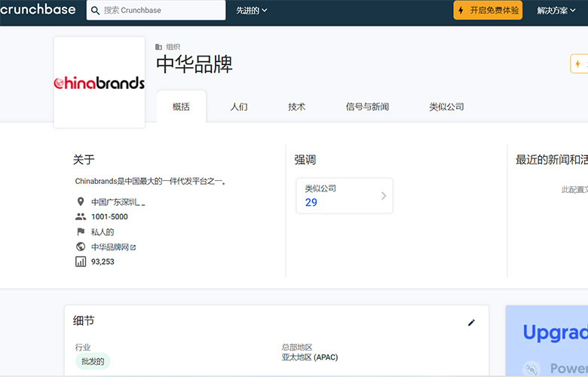
Task: Click the Chinabrands logo thumbnail
Action: pyautogui.click(x=100, y=82)
